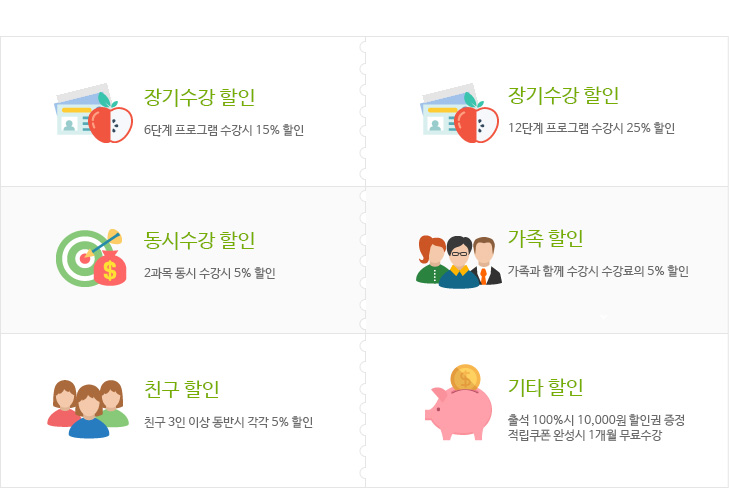Select the 기타 할인 heading
This screenshot has height=502, width=729.
click(x=545, y=387)
